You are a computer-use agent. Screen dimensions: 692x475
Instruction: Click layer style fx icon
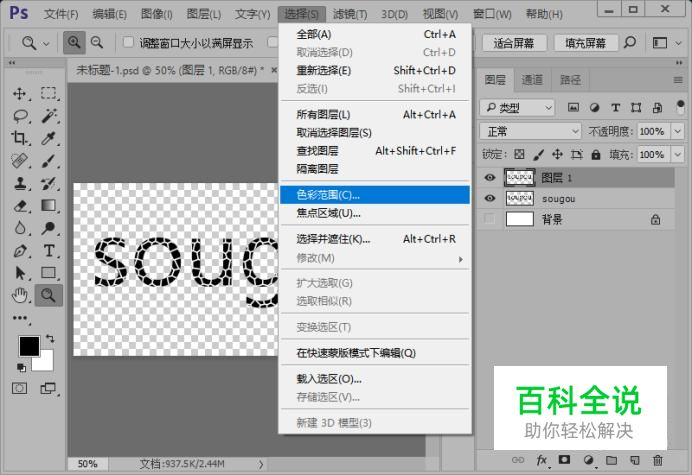(542, 460)
